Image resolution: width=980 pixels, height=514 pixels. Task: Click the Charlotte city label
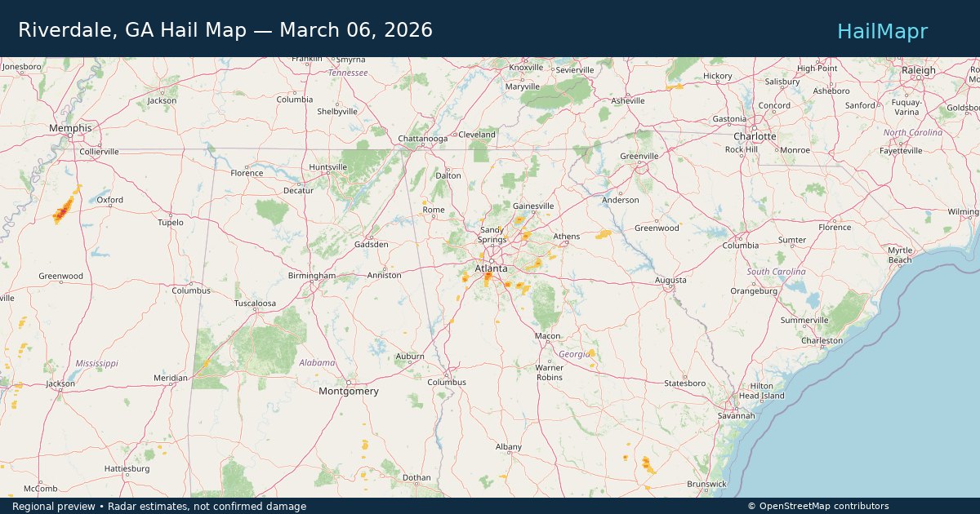pos(755,136)
